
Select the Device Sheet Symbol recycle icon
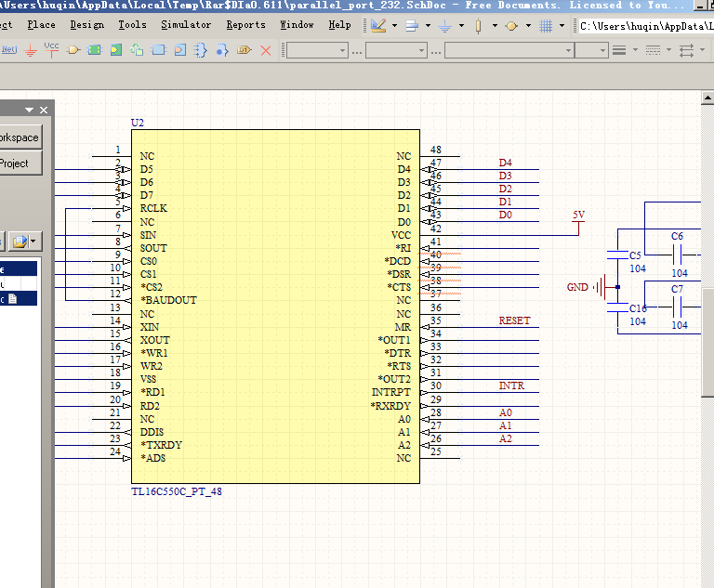[137, 49]
